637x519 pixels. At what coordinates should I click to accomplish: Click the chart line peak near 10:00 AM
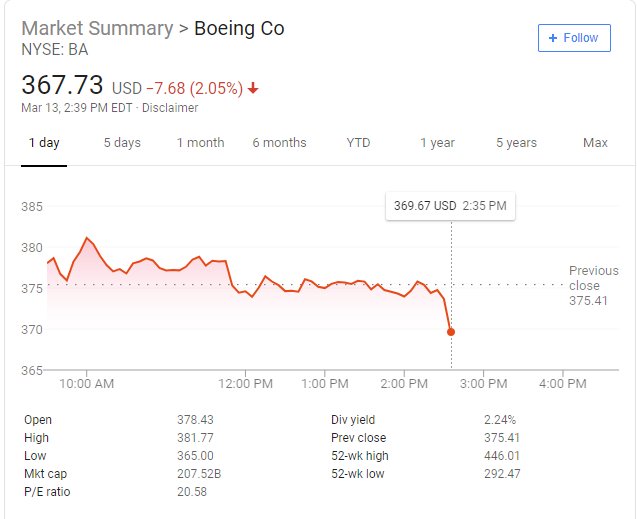coord(87,238)
